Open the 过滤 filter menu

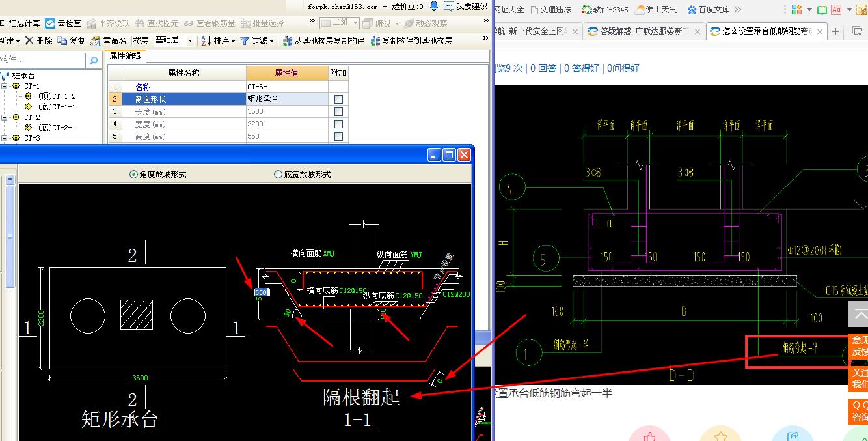coord(256,40)
